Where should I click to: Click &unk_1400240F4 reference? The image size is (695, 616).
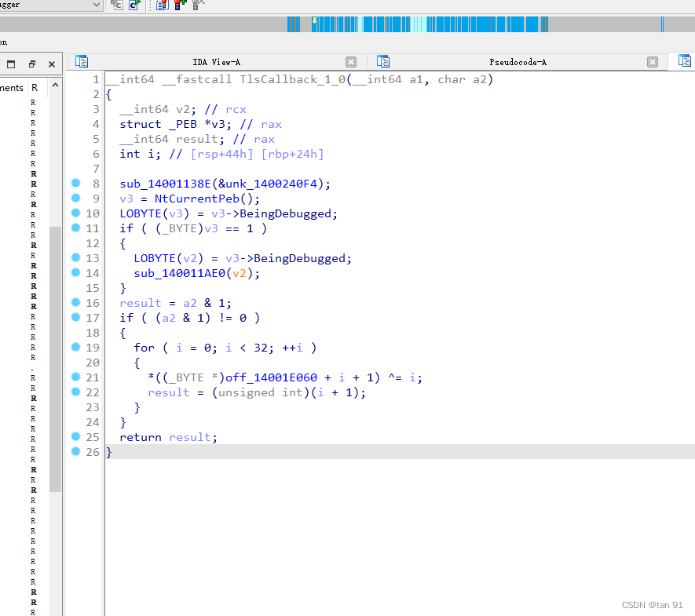(x=268, y=184)
